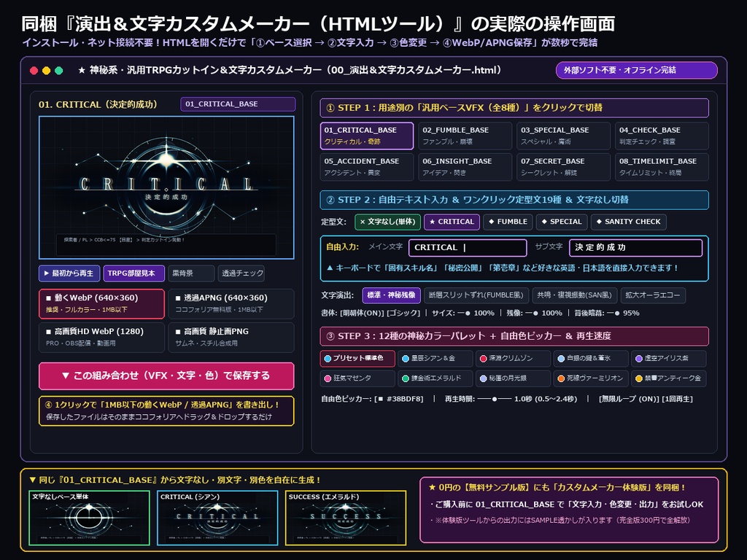This screenshot has height=560, width=747.
Task: Apply the FUMBLE preset text
Action: pos(508,222)
